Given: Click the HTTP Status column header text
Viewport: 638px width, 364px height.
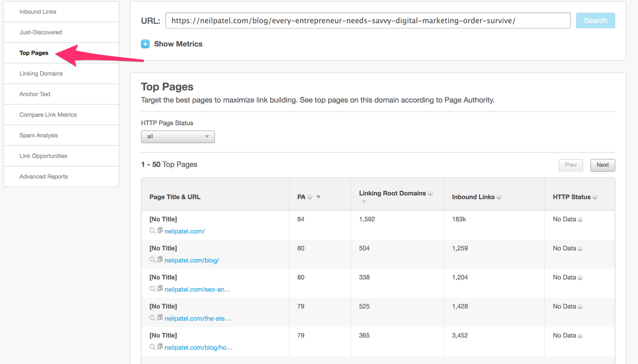Looking at the screenshot, I should (x=572, y=197).
